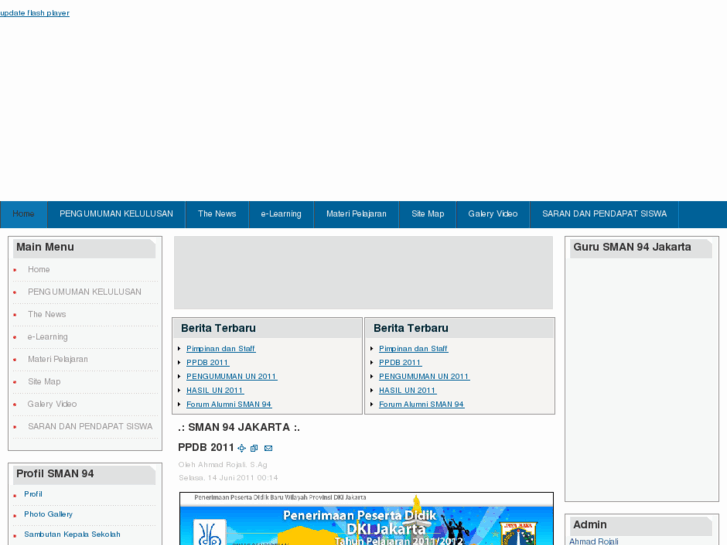Click Home in the Main Menu sidebar
The height and width of the screenshot is (545, 727).
click(x=38, y=269)
